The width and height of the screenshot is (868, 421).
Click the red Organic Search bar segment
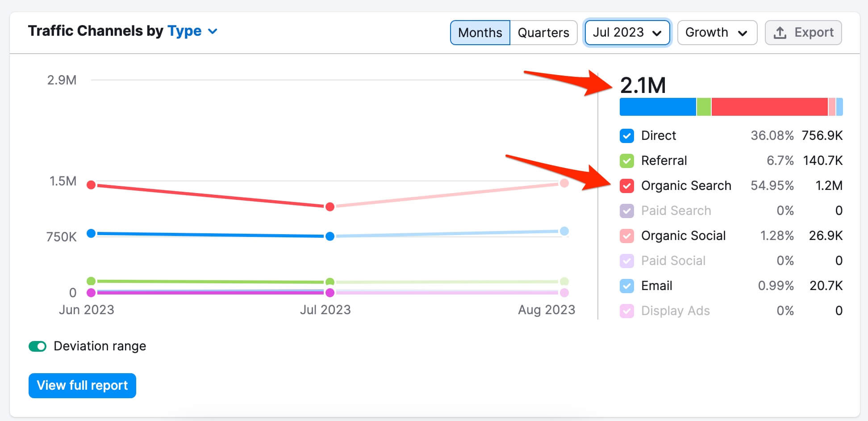pyautogui.click(x=769, y=107)
